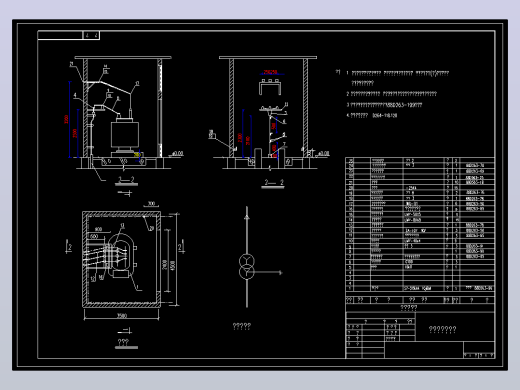Viewport: 520px width, 390px height.
Task: Click the '±0.00' level mark of right section
Action: coord(323,153)
